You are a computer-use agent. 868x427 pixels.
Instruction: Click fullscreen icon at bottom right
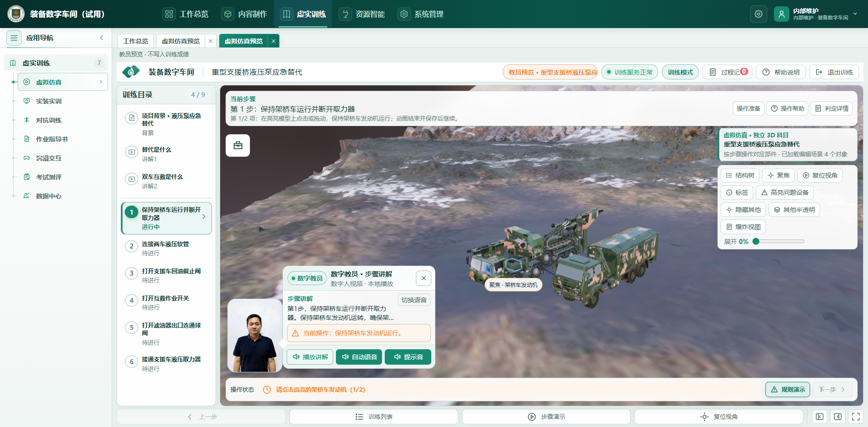pyautogui.click(x=856, y=417)
